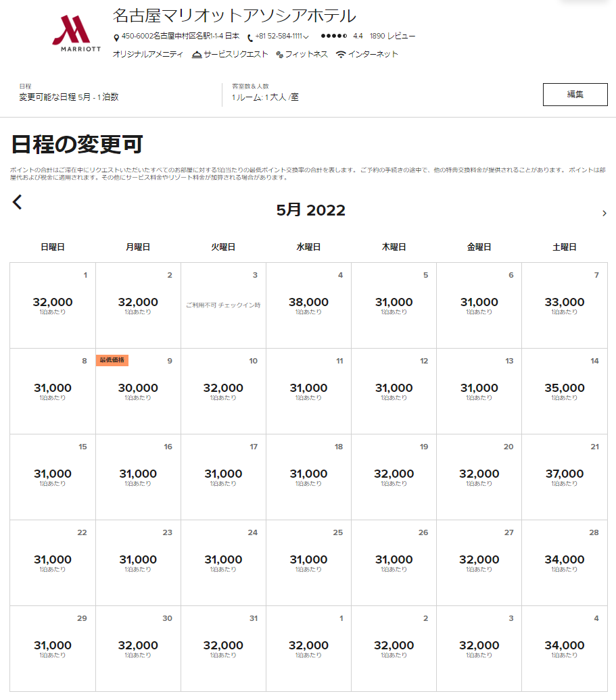The width and height of the screenshot is (616, 700).
Task: Click the internet Wi-Fi icon
Action: 341,55
